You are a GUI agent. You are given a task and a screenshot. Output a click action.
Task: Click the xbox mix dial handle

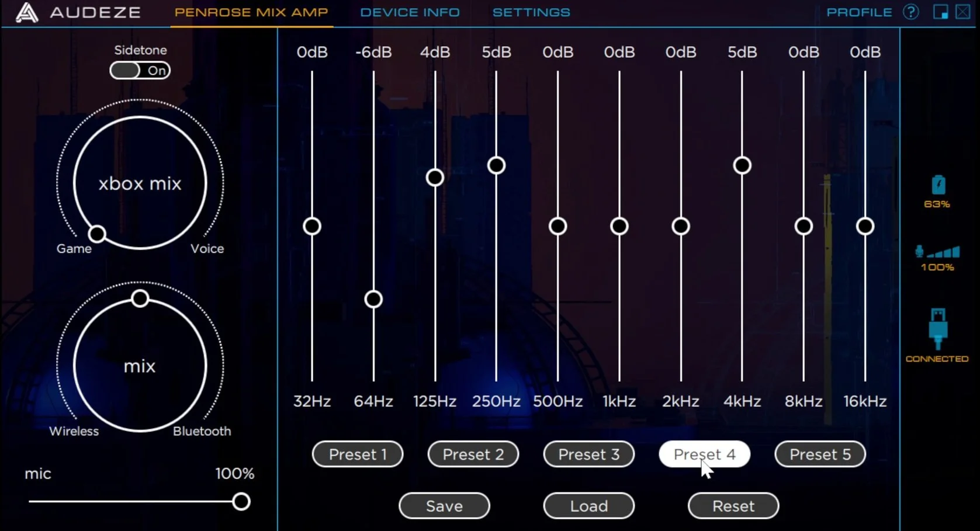tap(97, 234)
